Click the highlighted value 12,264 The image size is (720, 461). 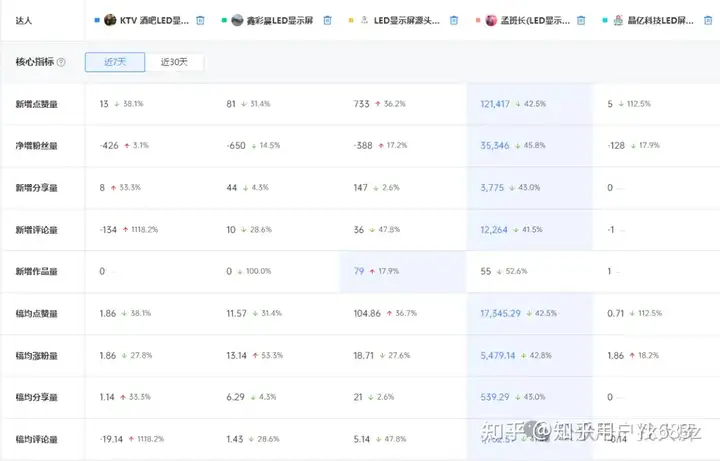(494, 230)
